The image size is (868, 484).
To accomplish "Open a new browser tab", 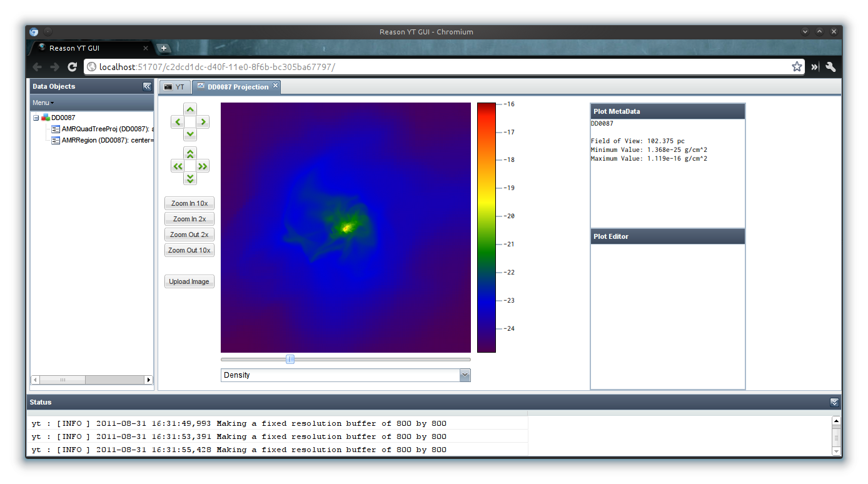I will tap(163, 48).
